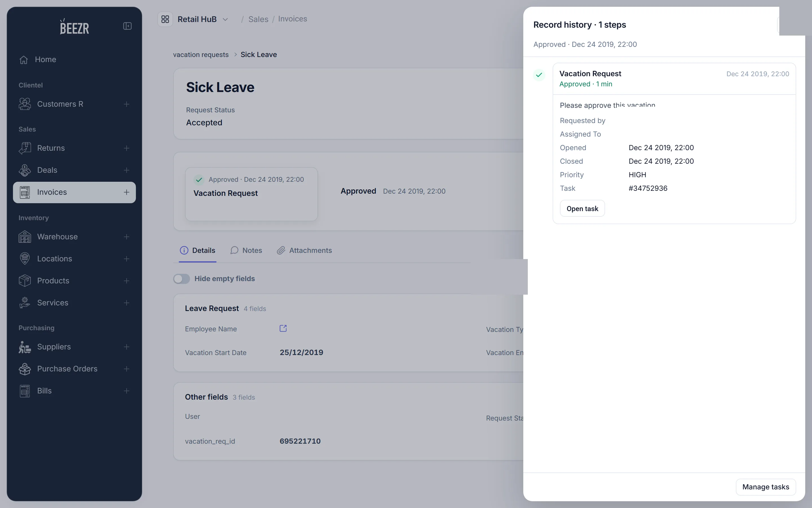Image resolution: width=812 pixels, height=508 pixels.
Task: Switch to the Attachments tab
Action: point(304,250)
